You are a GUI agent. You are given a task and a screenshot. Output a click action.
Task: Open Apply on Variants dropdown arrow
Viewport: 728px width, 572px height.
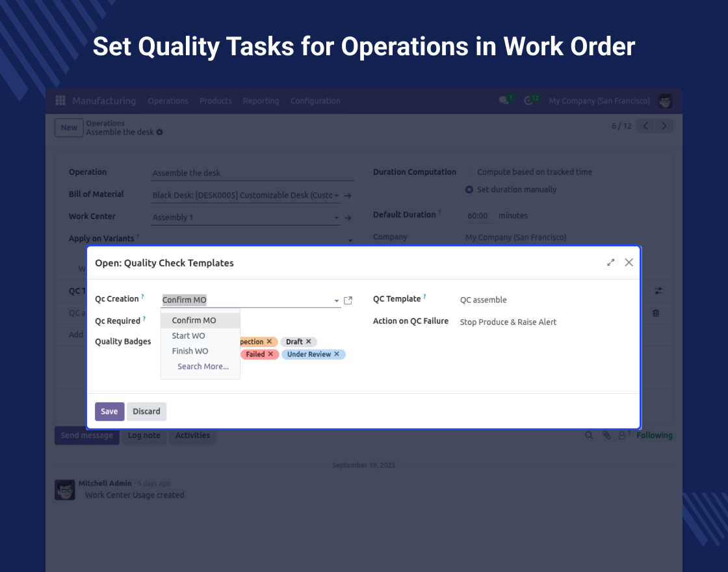(350, 240)
